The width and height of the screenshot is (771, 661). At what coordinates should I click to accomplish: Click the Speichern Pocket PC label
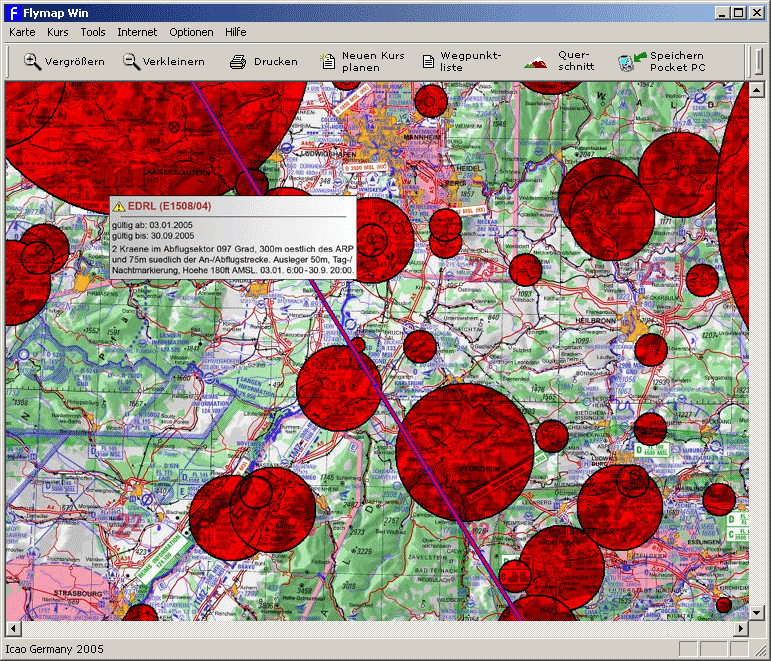(678, 61)
